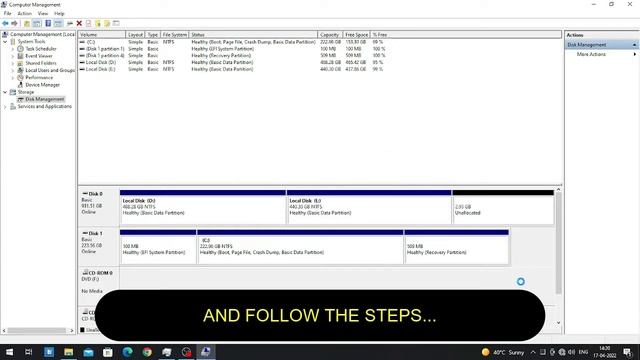Image resolution: width=640 pixels, height=360 pixels.
Task: Click the Storage icon in tree
Action: pos(13,92)
